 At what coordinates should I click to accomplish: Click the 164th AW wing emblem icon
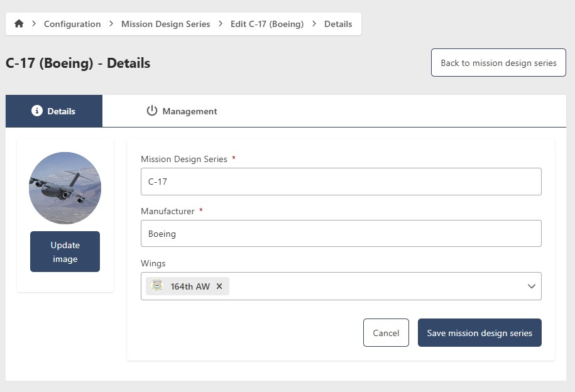click(157, 286)
